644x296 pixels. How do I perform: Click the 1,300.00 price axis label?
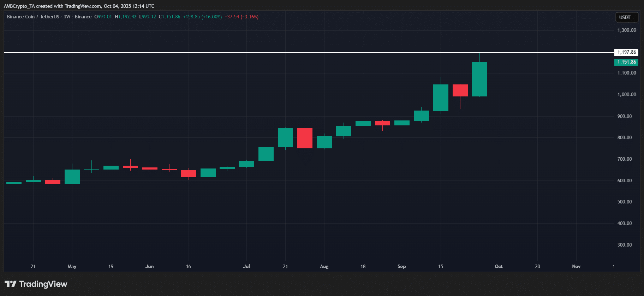[626, 30]
